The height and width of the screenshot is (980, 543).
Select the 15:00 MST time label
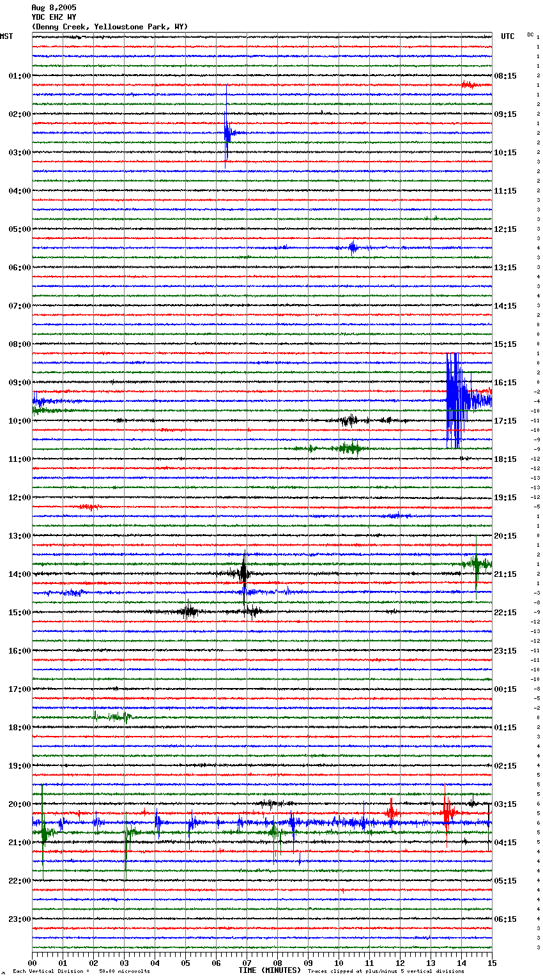point(20,613)
